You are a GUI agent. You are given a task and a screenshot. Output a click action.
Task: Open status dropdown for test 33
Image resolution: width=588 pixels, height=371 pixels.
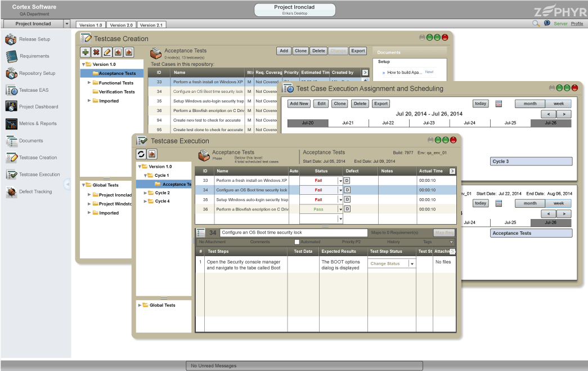click(x=340, y=181)
